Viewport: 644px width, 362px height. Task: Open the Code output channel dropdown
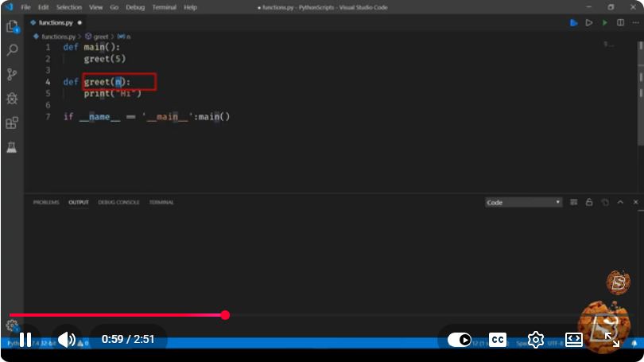tap(523, 202)
